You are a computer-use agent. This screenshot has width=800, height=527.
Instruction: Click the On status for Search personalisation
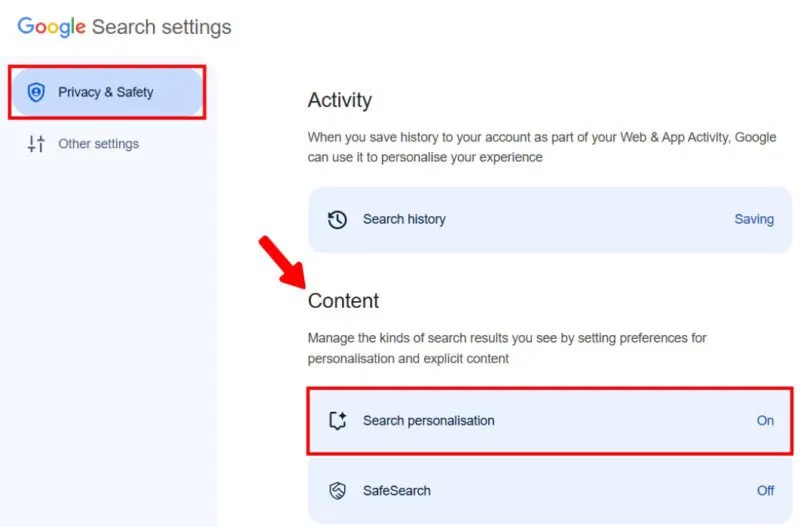765,421
